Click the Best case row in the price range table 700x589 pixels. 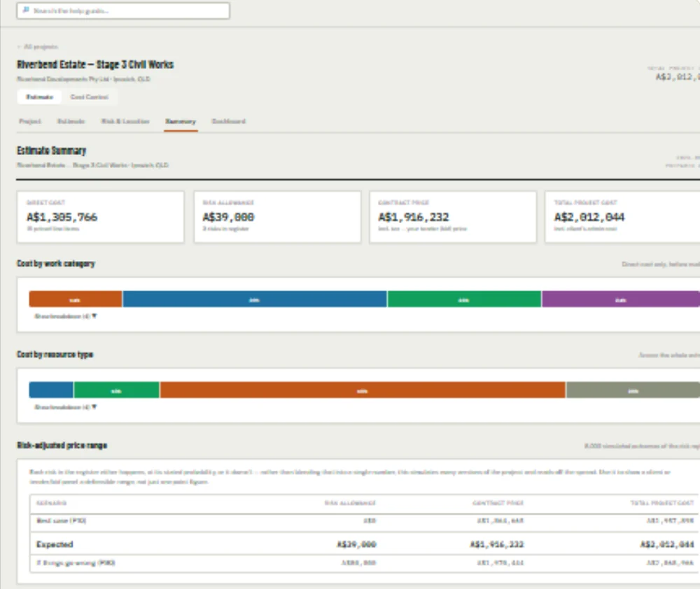pos(365,520)
